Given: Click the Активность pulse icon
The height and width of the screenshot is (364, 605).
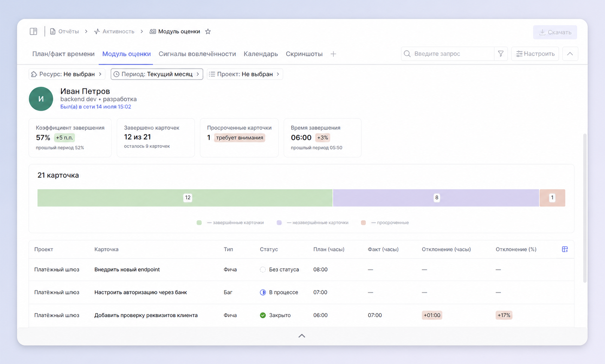Looking at the screenshot, I should 97,31.
